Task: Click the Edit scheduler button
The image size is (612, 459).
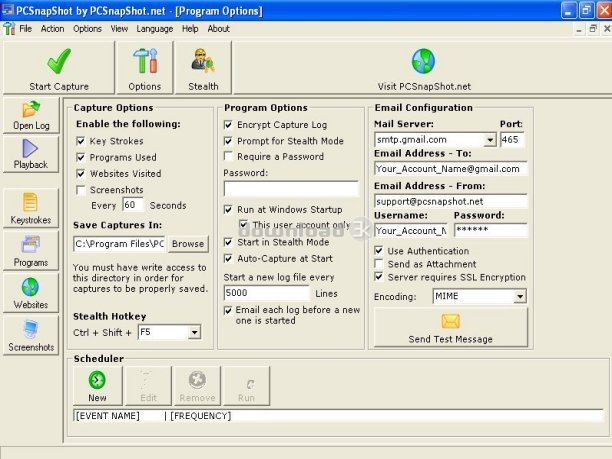Action: (x=148, y=386)
